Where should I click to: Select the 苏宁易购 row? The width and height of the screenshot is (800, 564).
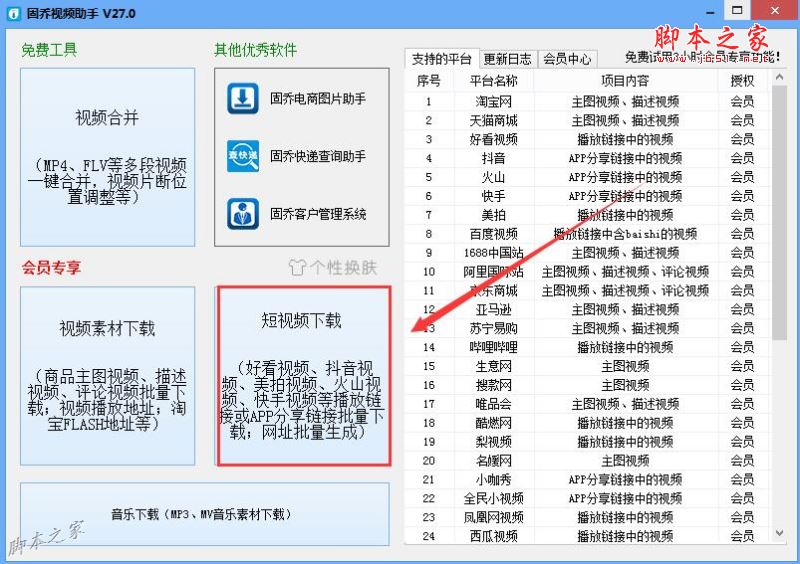(x=587, y=328)
